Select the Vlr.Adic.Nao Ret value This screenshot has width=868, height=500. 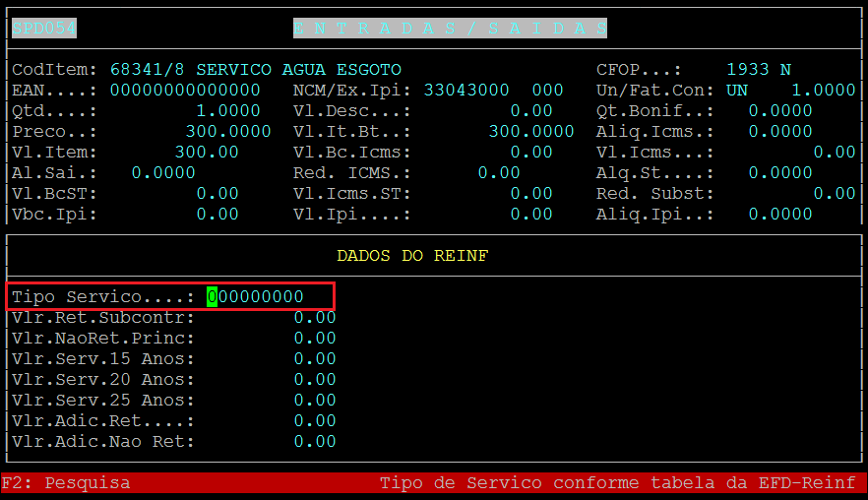coord(315,442)
